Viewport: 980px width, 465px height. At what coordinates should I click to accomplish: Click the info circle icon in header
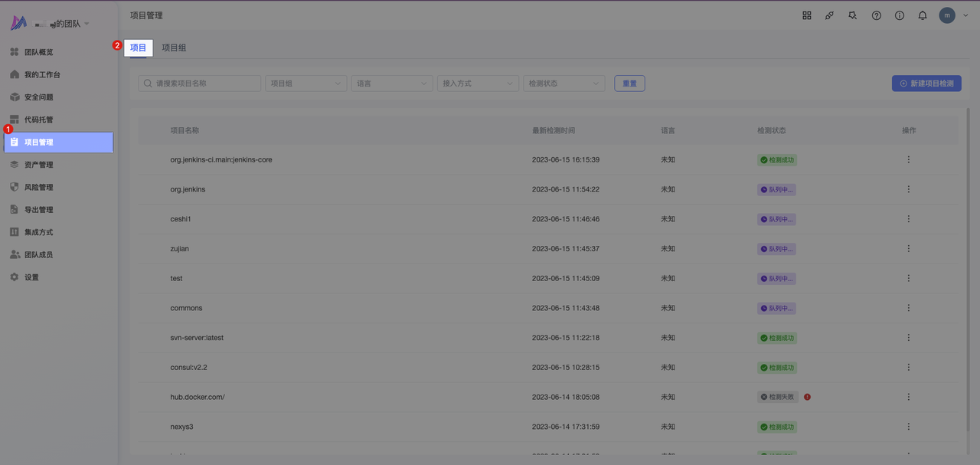tap(900, 15)
